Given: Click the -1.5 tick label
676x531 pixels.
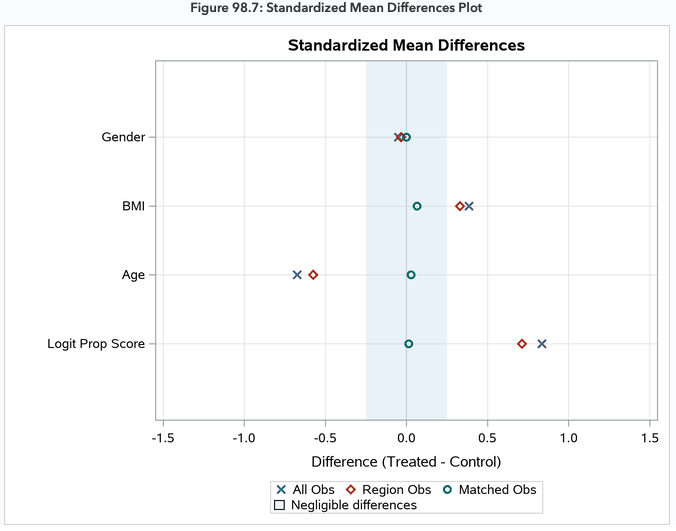Looking at the screenshot, I should coord(162,438).
